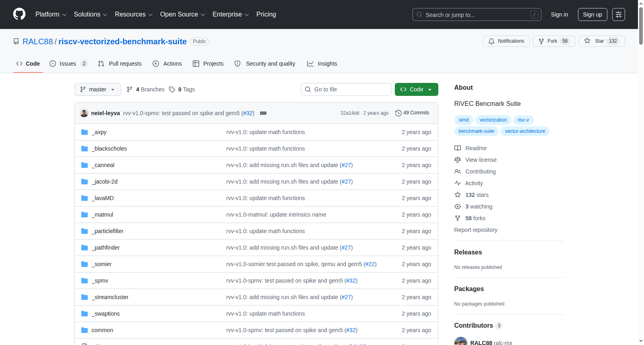Fork the repository
Screen dimensions: 644x345
point(554,41)
